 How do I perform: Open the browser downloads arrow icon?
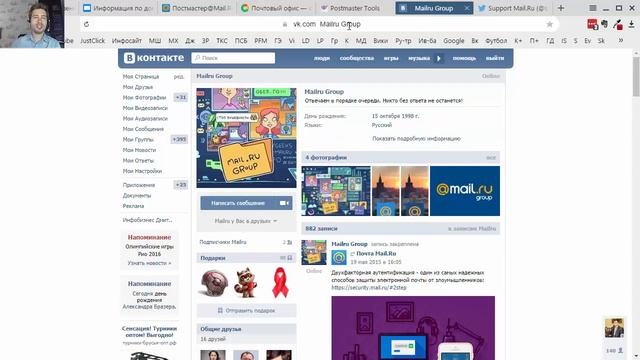pos(631,24)
